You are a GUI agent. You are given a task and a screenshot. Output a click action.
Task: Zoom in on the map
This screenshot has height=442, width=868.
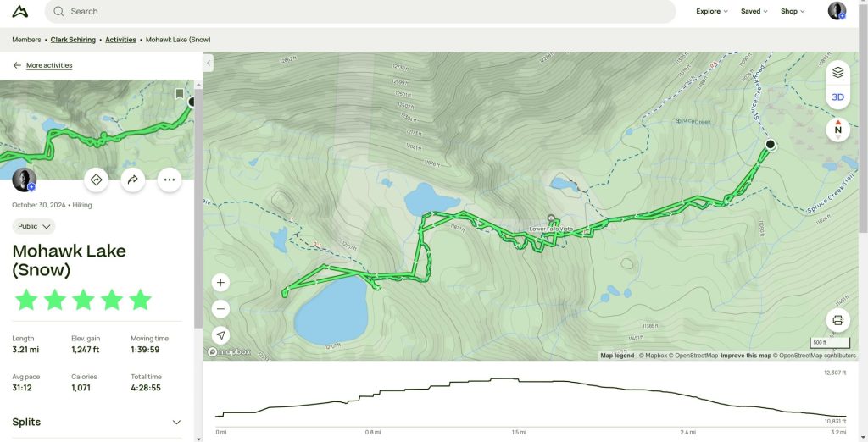tap(220, 283)
